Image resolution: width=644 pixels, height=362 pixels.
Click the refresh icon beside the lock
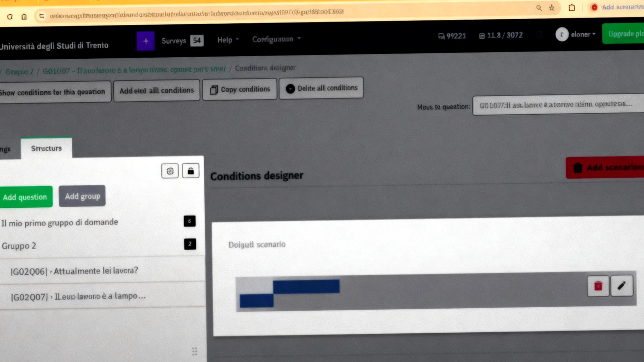click(170, 171)
